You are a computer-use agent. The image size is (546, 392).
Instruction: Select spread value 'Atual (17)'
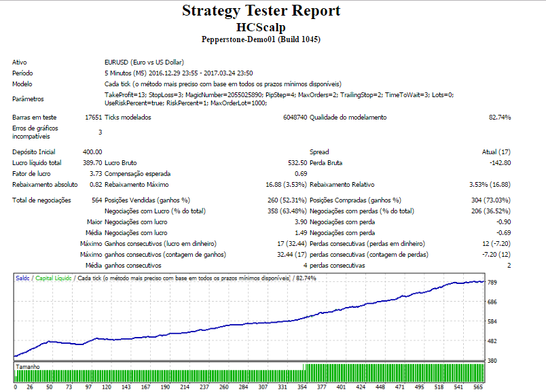[496, 152]
